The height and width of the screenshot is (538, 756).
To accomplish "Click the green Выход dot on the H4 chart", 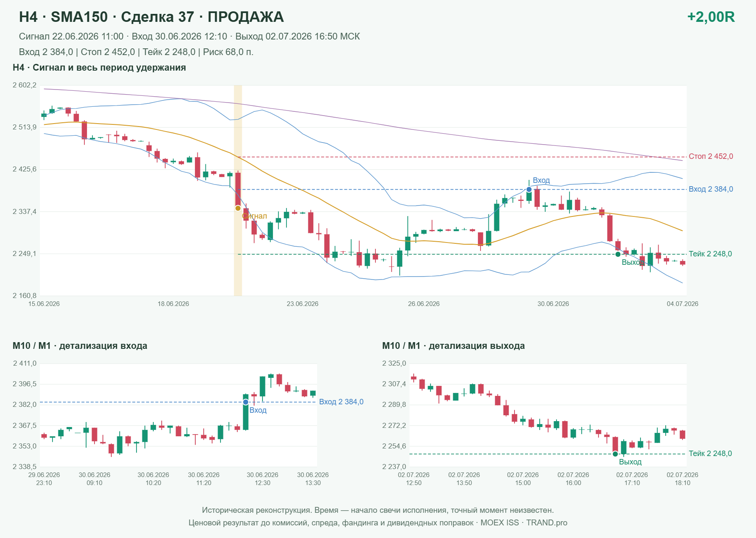I will coord(618,254).
